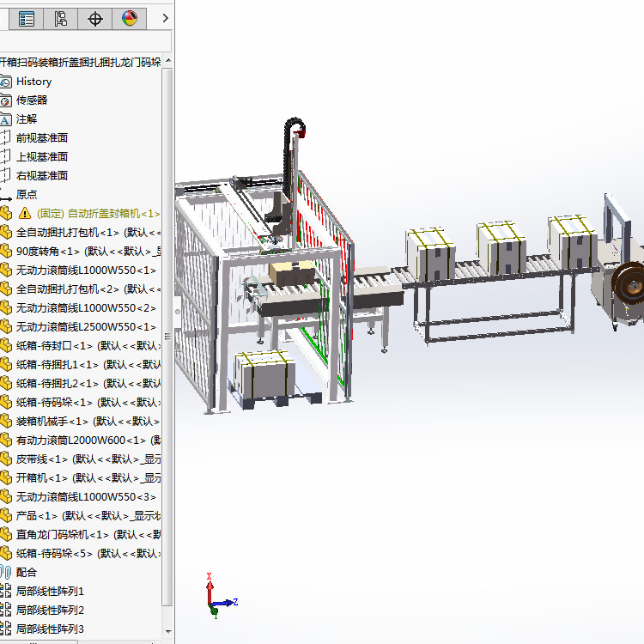Click the 纸箱-待码垛<5> label
Screen dimensions: 644x644
pyautogui.click(x=88, y=554)
